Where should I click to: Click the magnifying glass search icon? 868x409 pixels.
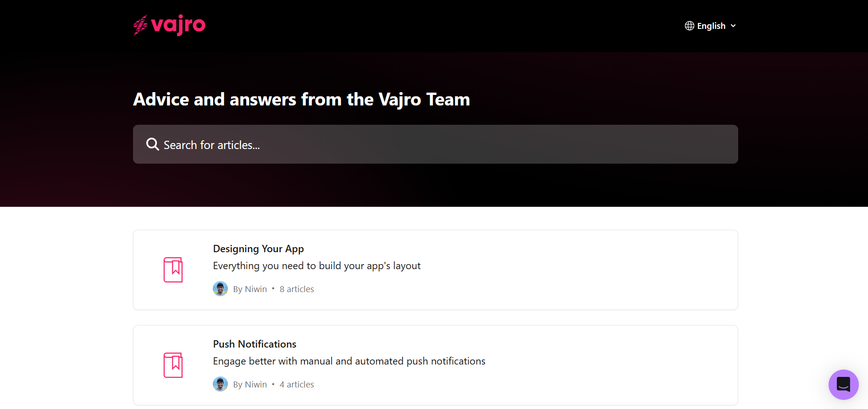(x=152, y=144)
